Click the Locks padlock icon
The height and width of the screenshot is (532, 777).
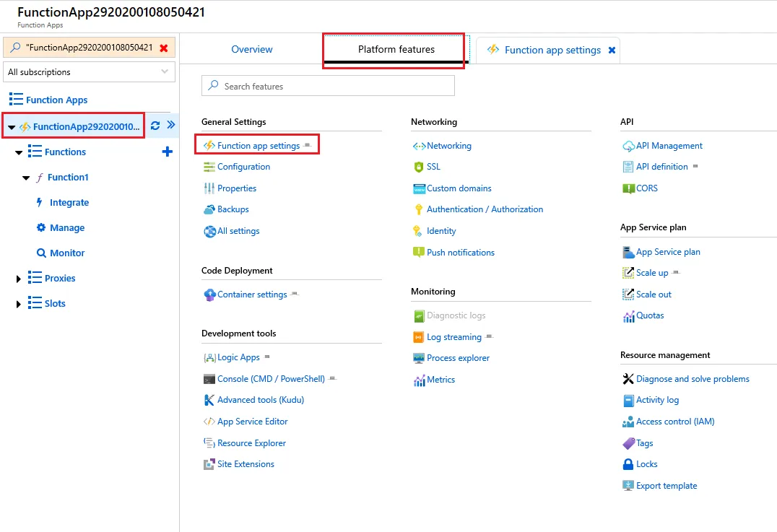[x=628, y=464]
